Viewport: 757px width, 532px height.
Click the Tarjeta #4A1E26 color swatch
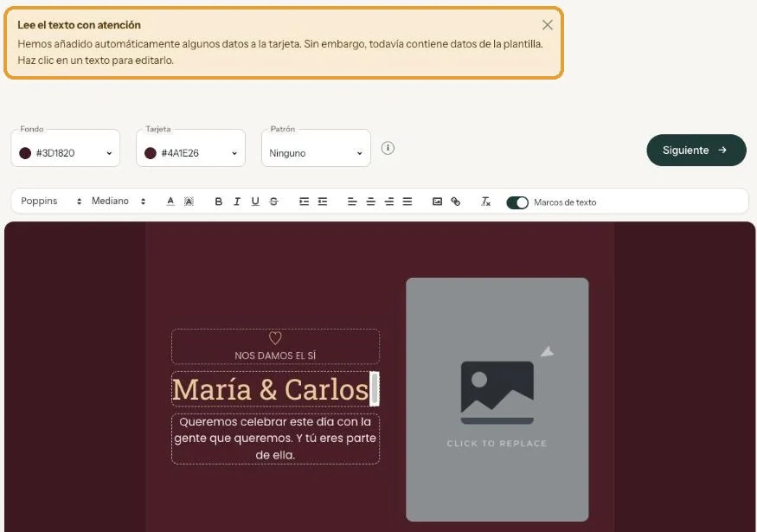click(x=151, y=153)
